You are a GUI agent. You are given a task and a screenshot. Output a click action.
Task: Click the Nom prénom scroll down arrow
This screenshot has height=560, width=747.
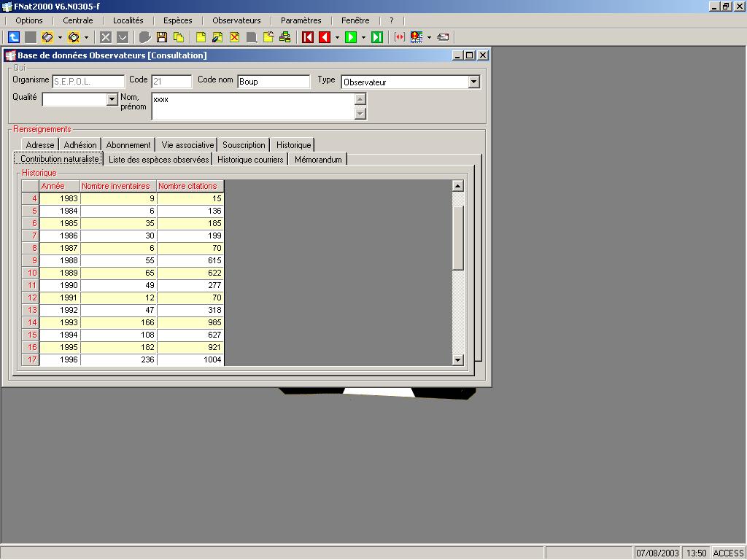click(x=360, y=114)
